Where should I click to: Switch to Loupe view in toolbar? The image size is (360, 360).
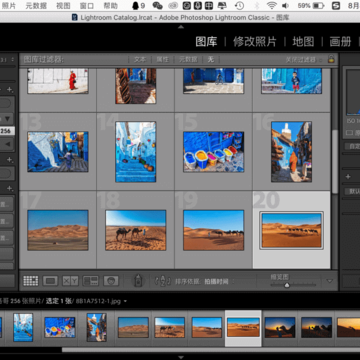click(x=50, y=281)
